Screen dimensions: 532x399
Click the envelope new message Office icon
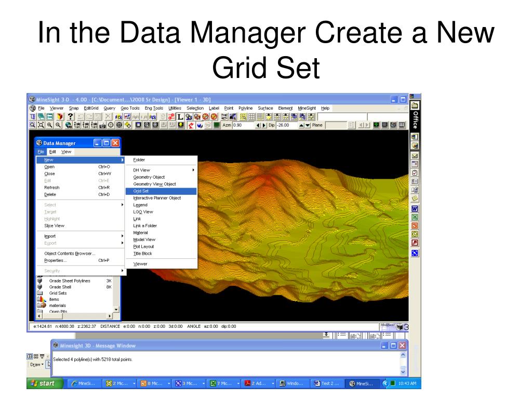tap(415, 156)
